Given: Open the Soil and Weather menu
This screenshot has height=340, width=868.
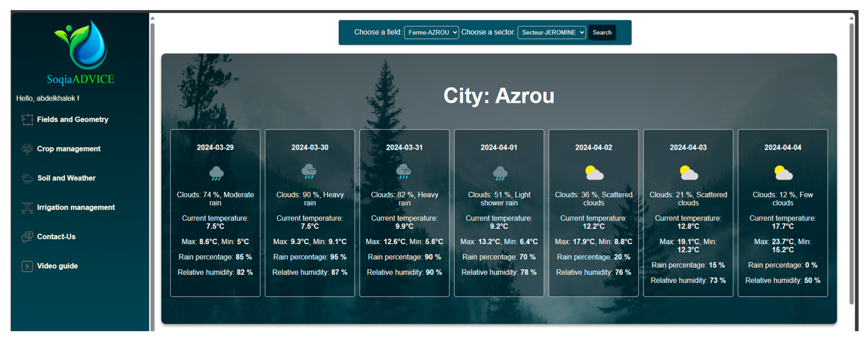Looking at the screenshot, I should 66,178.
